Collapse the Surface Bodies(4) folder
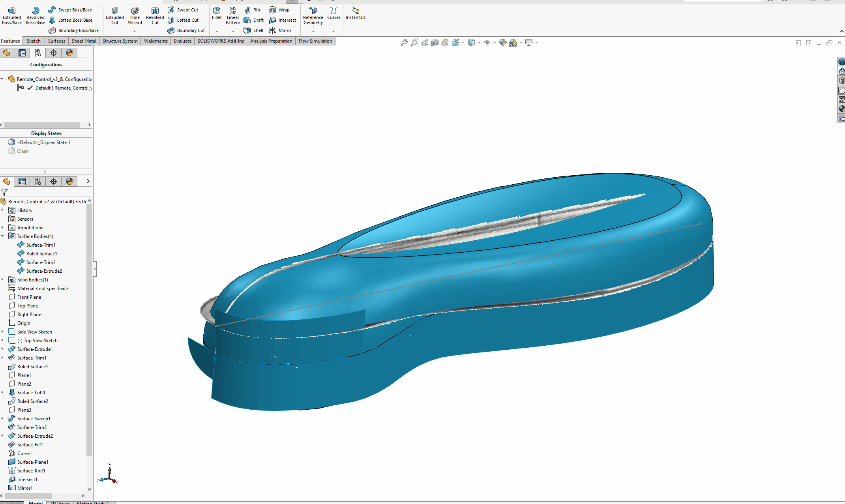The width and height of the screenshot is (845, 504). click(2, 236)
